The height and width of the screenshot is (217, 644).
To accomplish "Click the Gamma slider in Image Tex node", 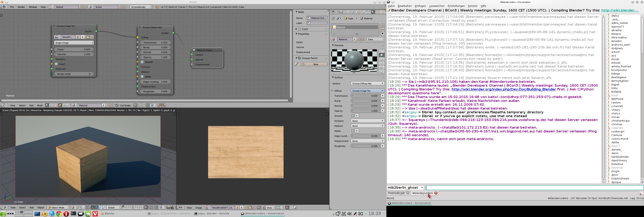I will 74,54.
